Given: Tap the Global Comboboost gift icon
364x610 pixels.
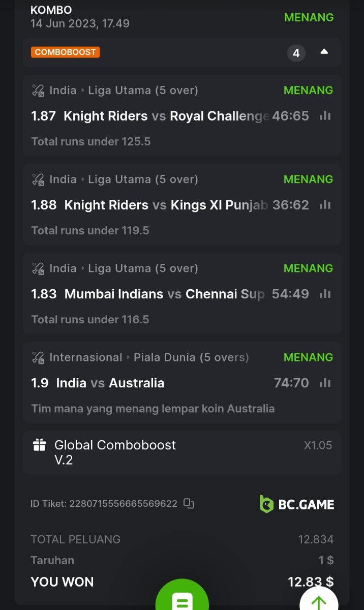Looking at the screenshot, I should pos(39,445).
